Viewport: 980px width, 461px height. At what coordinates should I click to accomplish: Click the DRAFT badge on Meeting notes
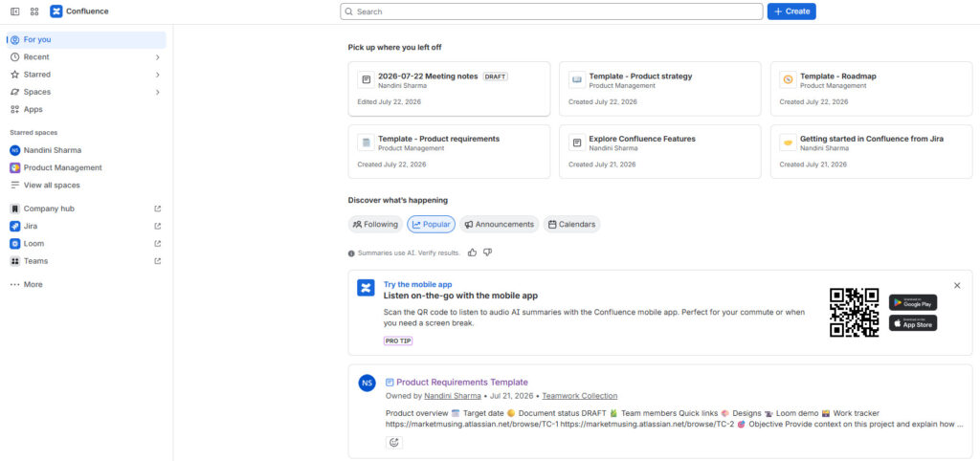coord(495,77)
